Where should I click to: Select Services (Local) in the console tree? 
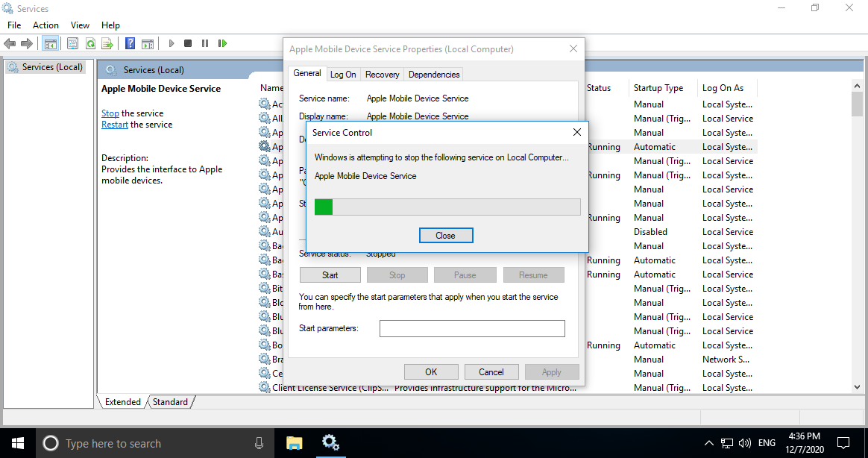tap(45, 67)
